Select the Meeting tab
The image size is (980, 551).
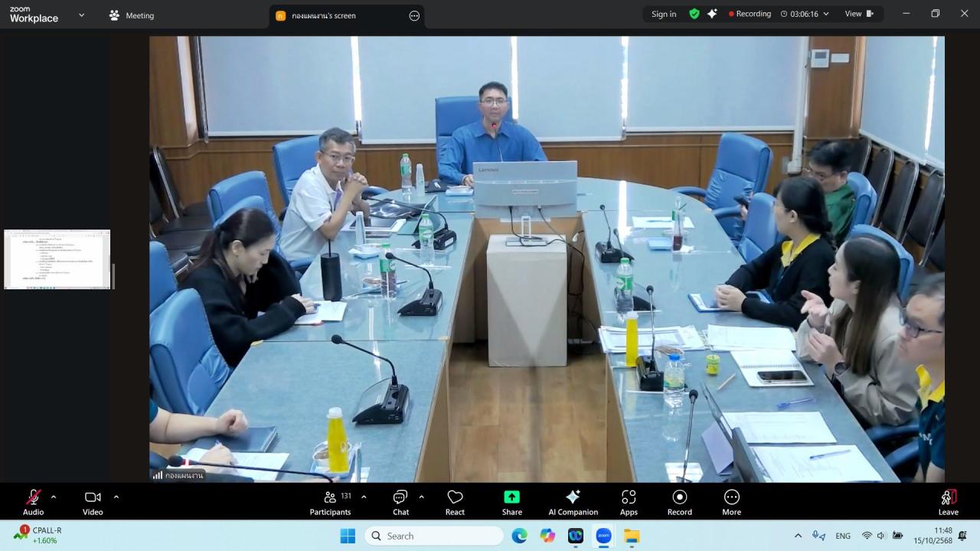pyautogui.click(x=132, y=15)
